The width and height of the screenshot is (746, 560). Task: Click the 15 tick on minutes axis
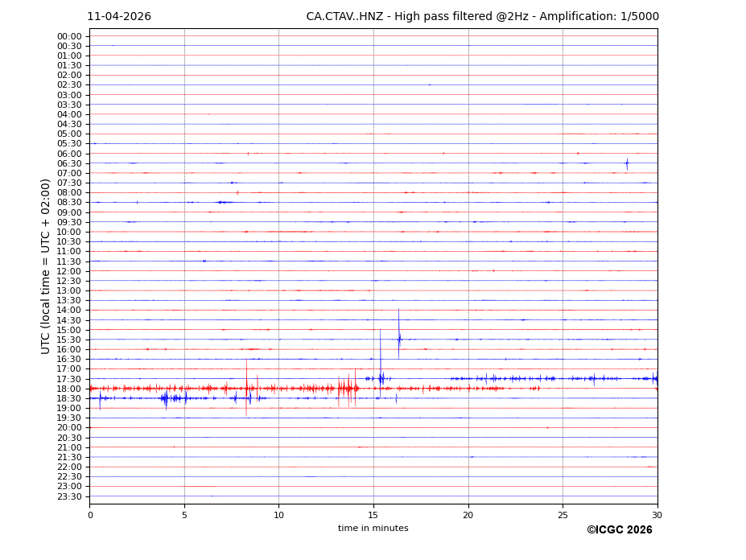[373, 515]
